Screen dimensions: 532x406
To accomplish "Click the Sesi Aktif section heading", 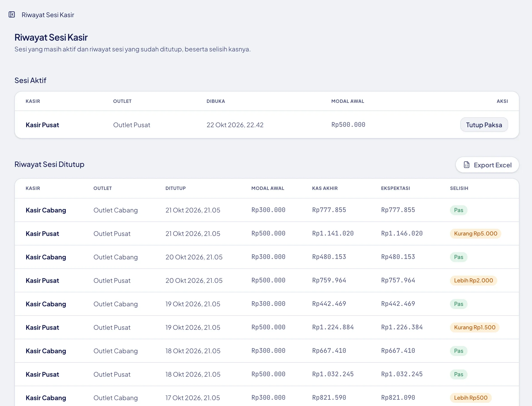I will tap(30, 80).
